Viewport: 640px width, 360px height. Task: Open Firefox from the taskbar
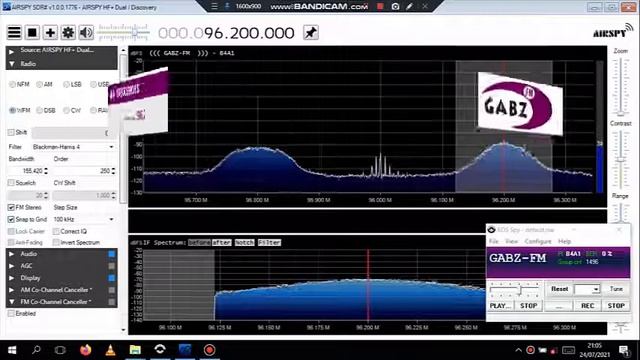85,350
